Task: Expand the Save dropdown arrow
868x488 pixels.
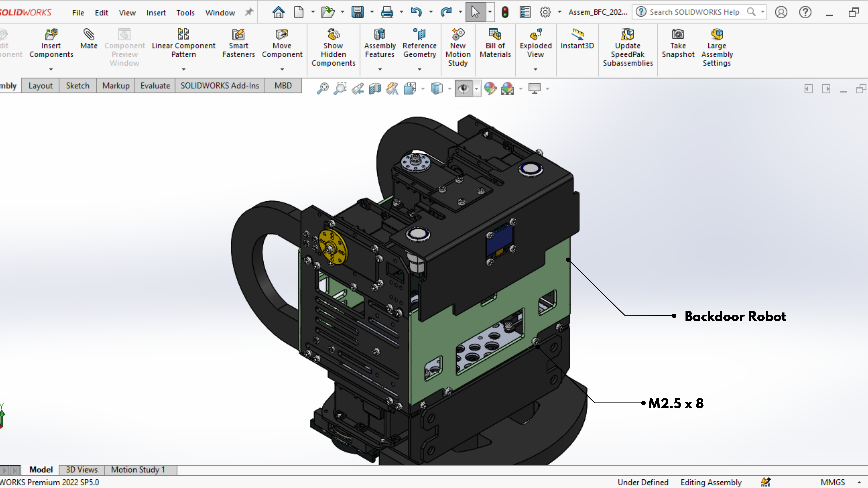Action: click(x=372, y=12)
